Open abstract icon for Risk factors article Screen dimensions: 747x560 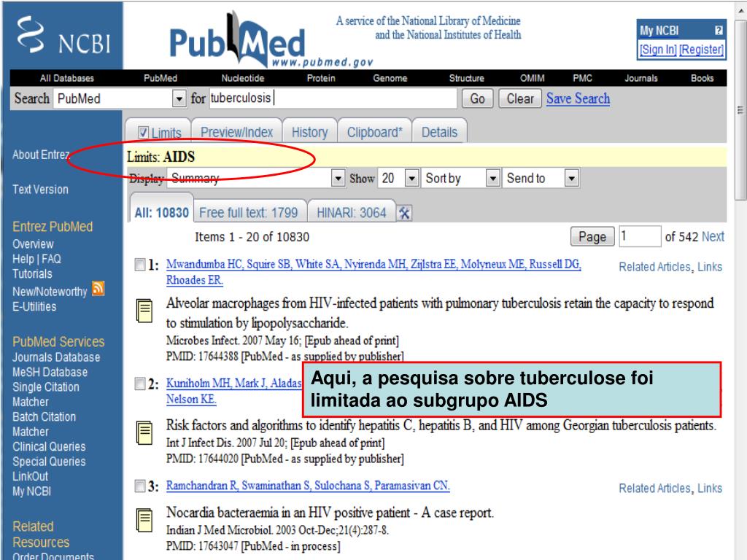click(144, 432)
